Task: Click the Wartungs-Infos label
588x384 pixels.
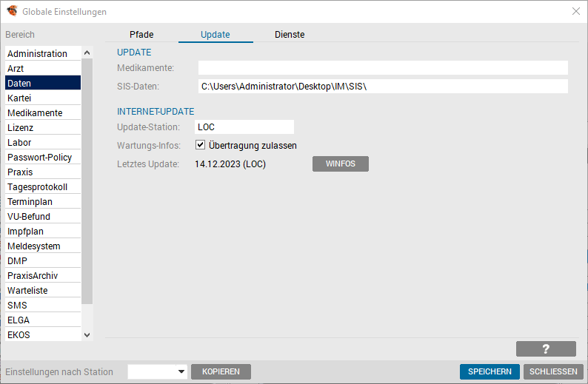Action: (x=149, y=145)
